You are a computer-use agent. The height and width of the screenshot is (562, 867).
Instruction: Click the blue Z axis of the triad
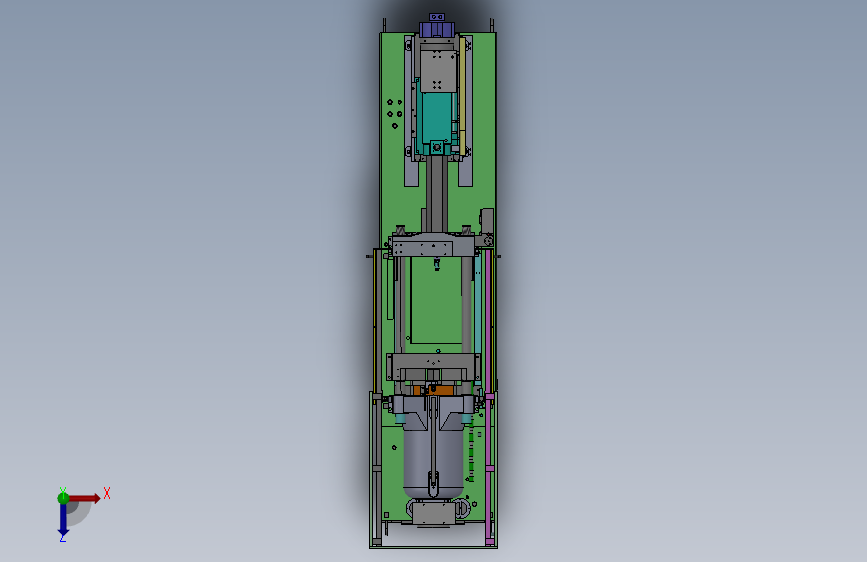tap(63, 520)
